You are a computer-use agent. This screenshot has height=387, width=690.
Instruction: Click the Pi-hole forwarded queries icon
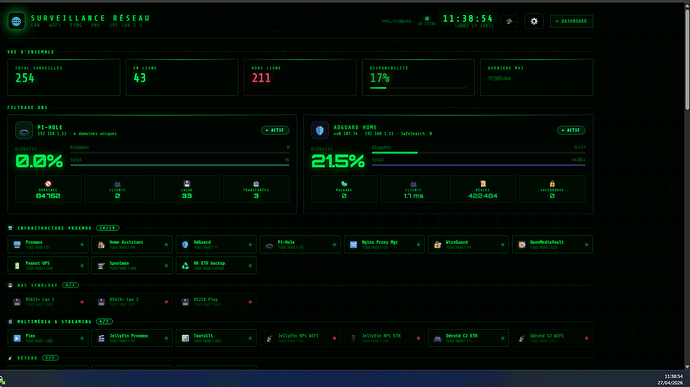click(256, 184)
